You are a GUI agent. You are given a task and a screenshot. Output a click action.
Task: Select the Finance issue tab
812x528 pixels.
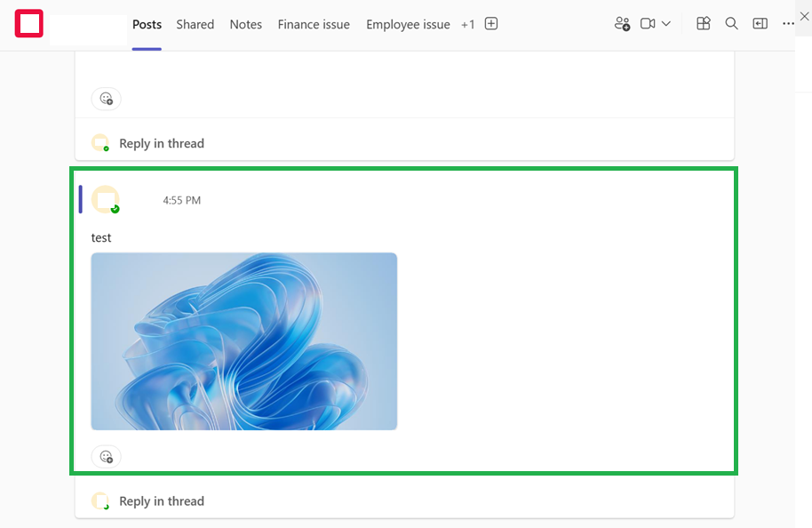[x=314, y=24]
